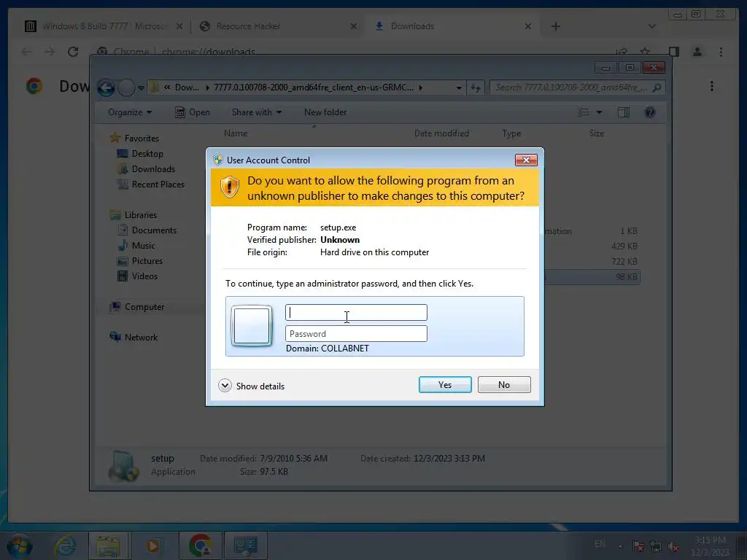Click the 722 KB file size entry
Image resolution: width=747 pixels, height=560 pixels.
click(x=624, y=262)
